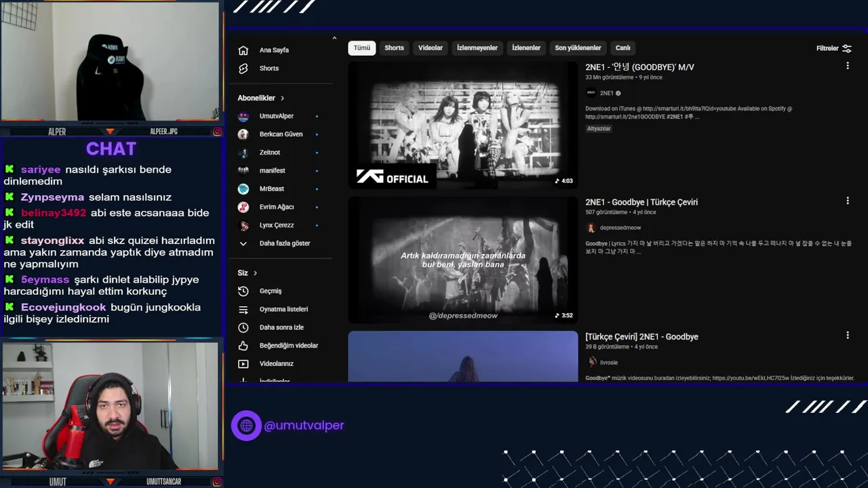The image size is (868, 488).
Task: Click the Instagram icon beside UMUTTSANCAR
Action: pyautogui.click(x=218, y=482)
